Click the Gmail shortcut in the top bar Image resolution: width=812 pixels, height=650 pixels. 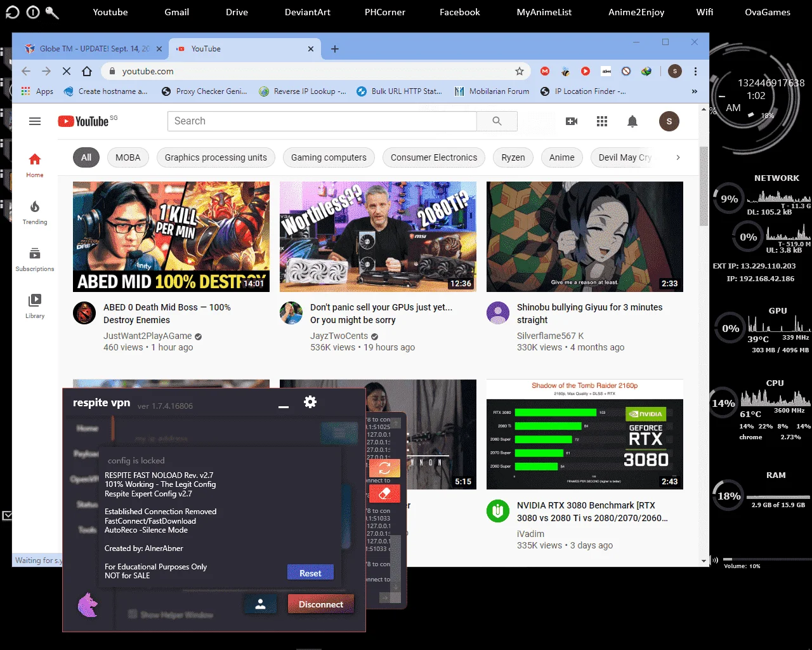coord(177,12)
